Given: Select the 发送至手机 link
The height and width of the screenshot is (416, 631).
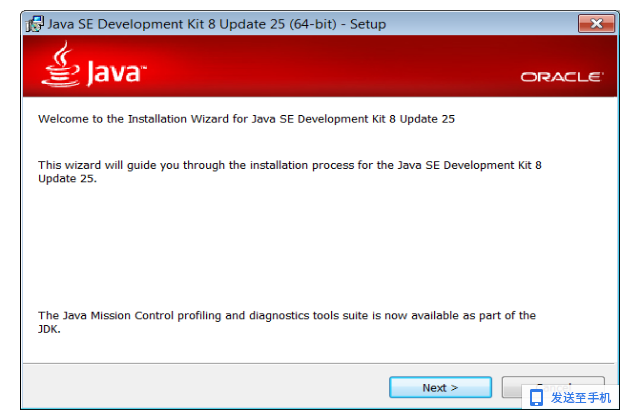Looking at the screenshot, I should tap(581, 398).
